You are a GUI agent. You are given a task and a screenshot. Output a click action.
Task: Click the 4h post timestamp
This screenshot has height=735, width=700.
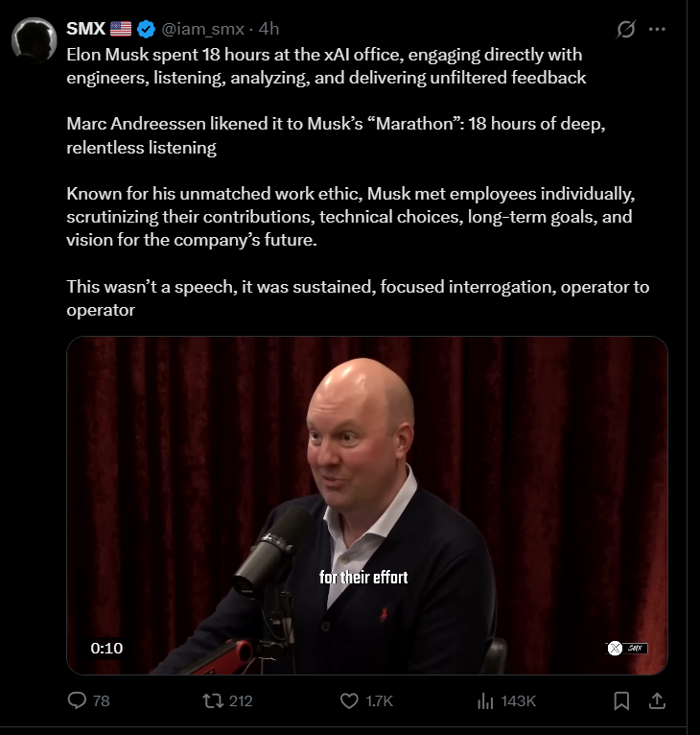click(x=269, y=29)
